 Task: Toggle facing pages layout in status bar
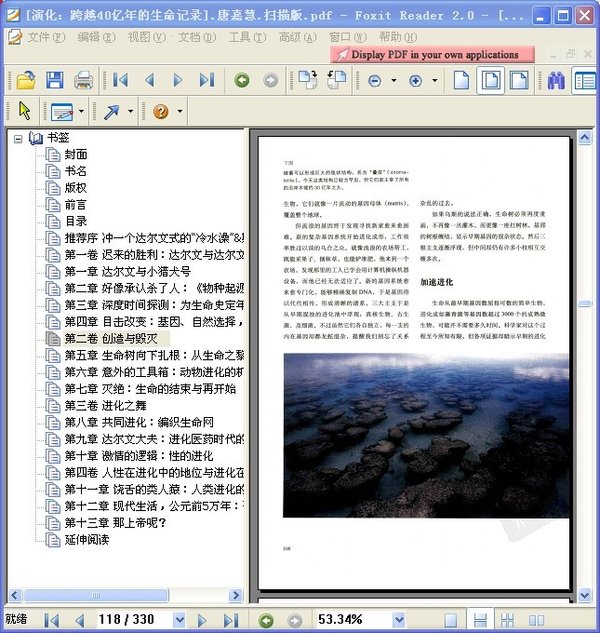tap(536, 620)
